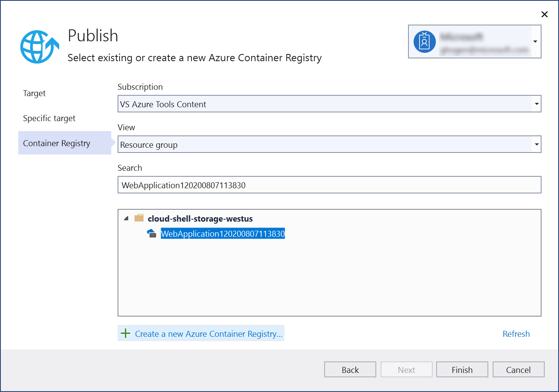
Task: Open the View dropdown showing Resource group
Action: coord(537,144)
